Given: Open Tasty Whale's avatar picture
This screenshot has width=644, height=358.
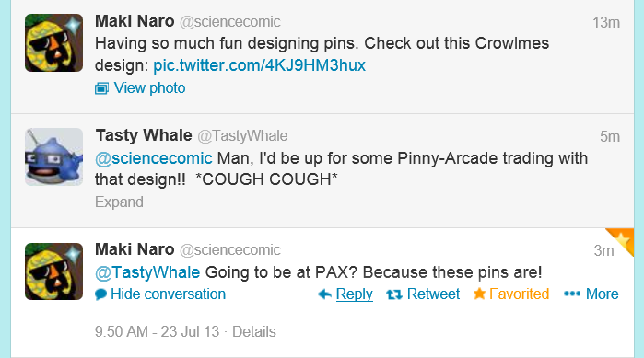Looking at the screenshot, I should pyautogui.click(x=53, y=157).
